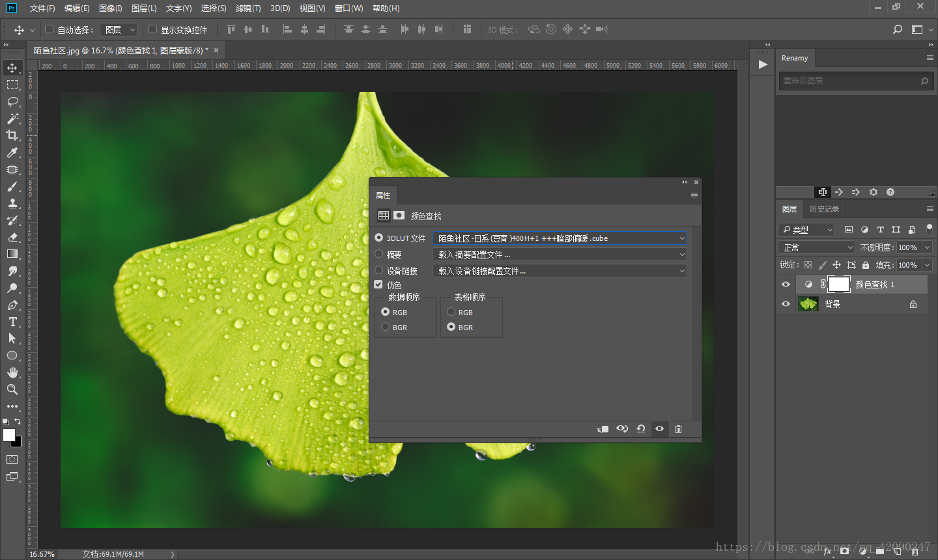This screenshot has height=560, width=938.
Task: Select the Crop tool
Action: click(12, 135)
